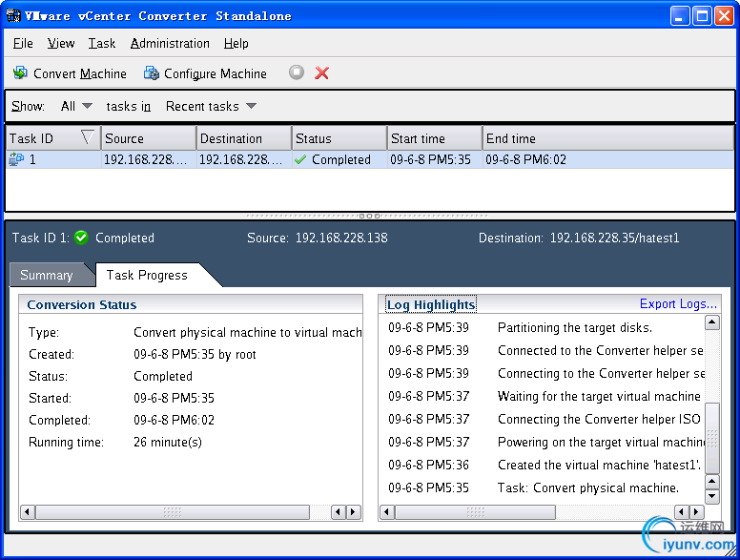Click the green Completed check icon in details
Image resolution: width=740 pixels, height=560 pixels.
tap(81, 237)
